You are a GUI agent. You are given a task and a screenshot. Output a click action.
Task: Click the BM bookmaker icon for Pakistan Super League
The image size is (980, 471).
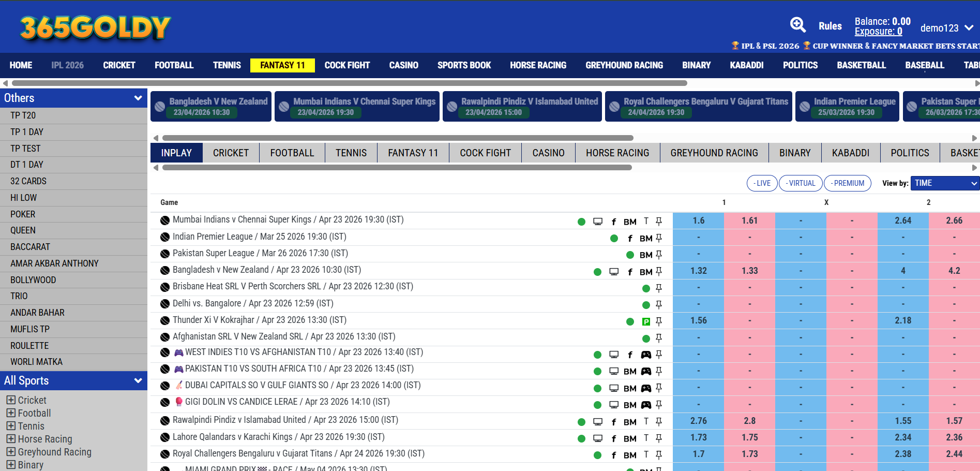coord(645,255)
